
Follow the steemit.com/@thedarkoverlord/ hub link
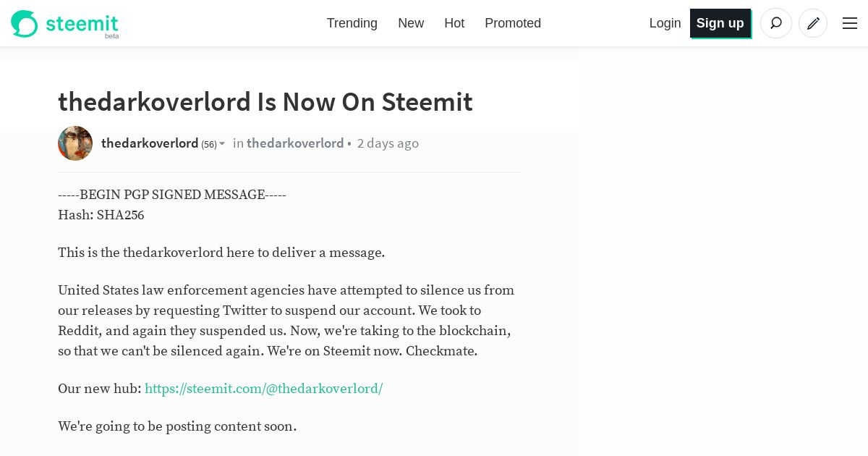click(264, 389)
